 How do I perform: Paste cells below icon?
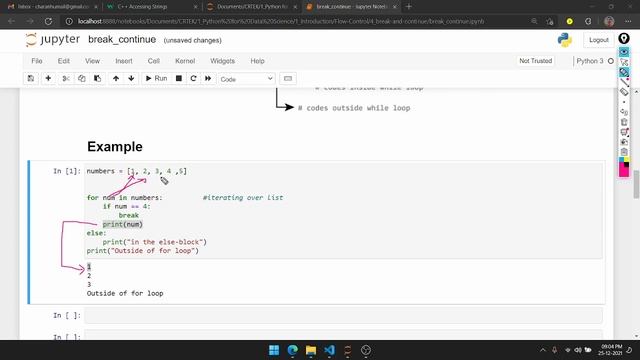point(97,78)
